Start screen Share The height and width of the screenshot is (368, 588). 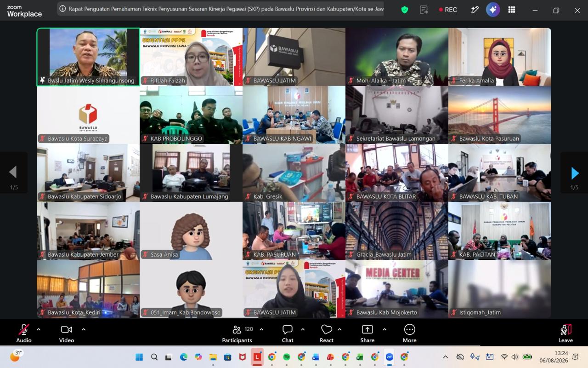(367, 334)
